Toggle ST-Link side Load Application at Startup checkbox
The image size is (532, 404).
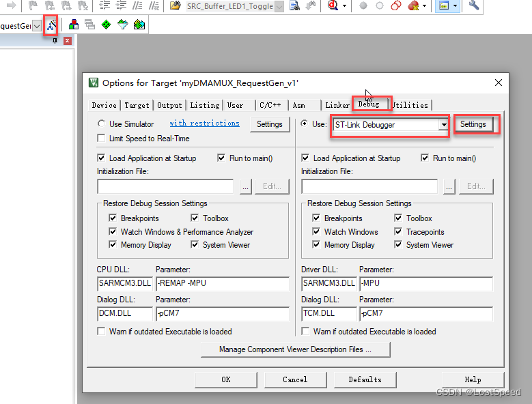coord(305,158)
